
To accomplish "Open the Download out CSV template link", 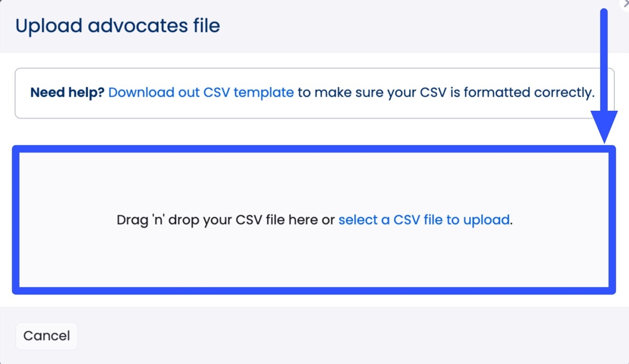I will pos(201,93).
